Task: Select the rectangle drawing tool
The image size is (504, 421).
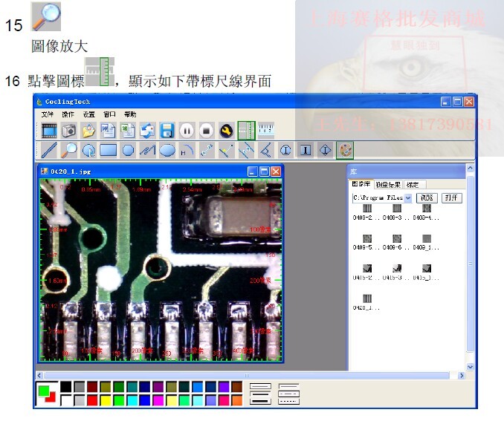Action: pyautogui.click(x=108, y=150)
